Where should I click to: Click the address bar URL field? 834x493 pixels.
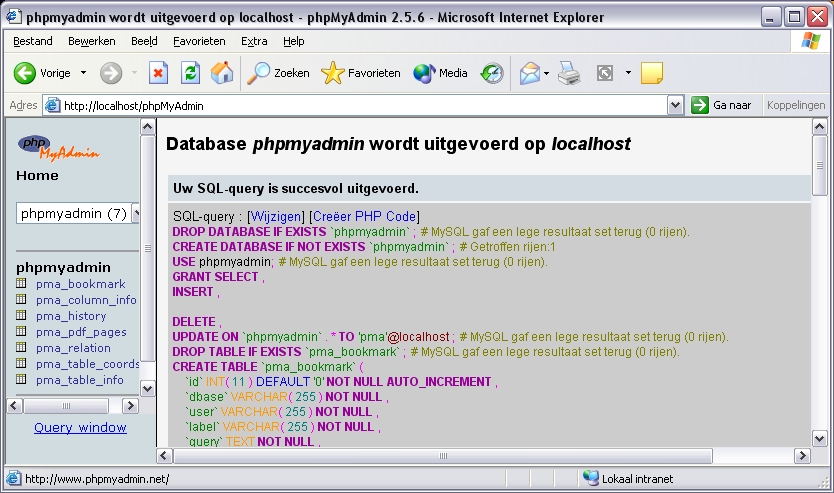click(364, 105)
